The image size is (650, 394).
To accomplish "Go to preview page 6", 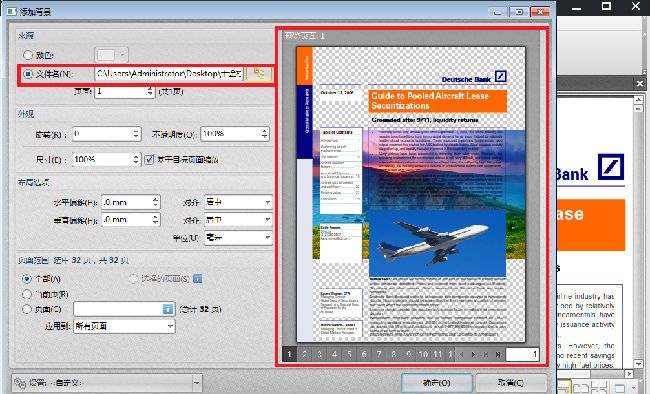I will (364, 354).
